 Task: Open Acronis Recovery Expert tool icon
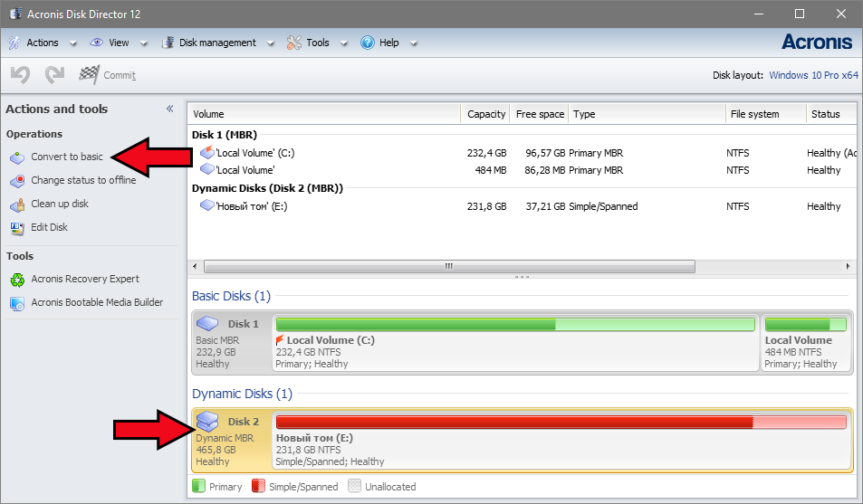point(17,280)
